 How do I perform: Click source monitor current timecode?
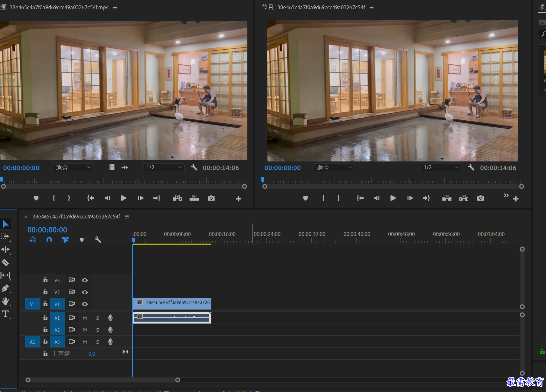(x=21, y=168)
